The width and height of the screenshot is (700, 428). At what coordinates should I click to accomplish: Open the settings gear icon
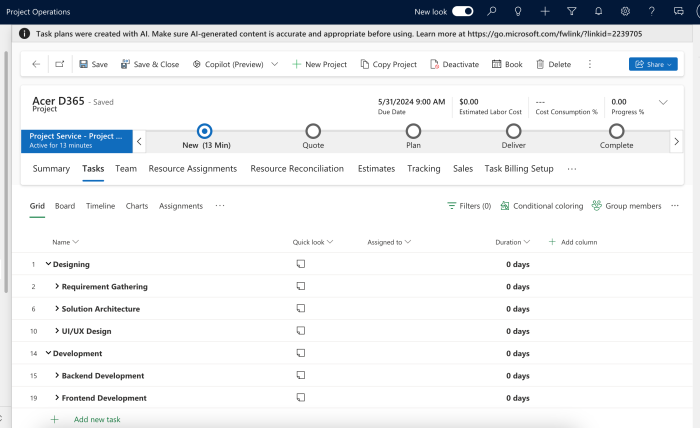pos(625,12)
